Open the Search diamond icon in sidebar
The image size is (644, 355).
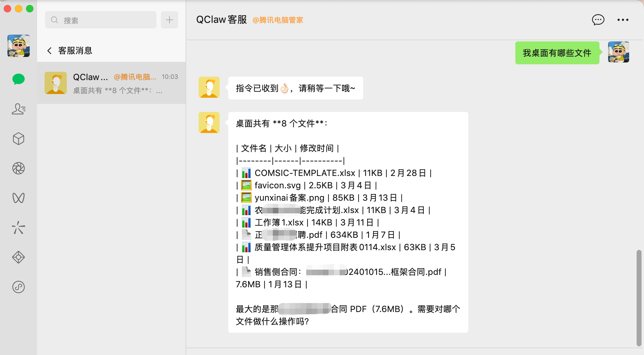pyautogui.click(x=19, y=257)
